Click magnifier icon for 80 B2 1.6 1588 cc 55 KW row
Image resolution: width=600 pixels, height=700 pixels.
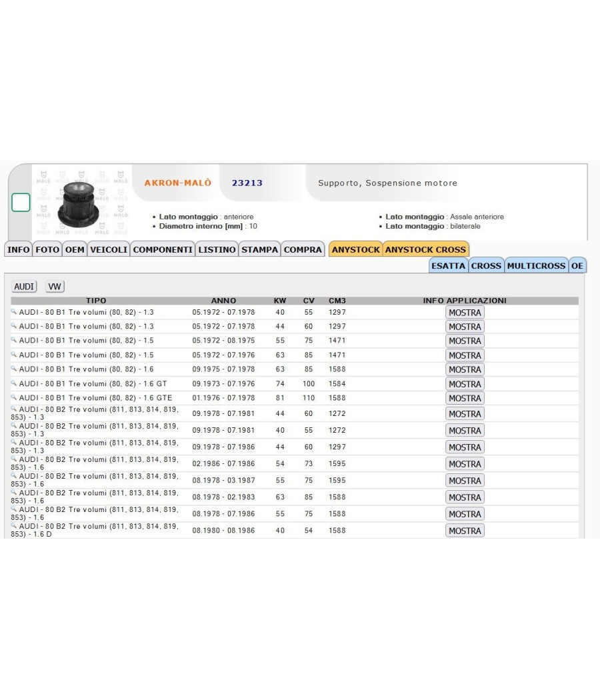tap(14, 509)
